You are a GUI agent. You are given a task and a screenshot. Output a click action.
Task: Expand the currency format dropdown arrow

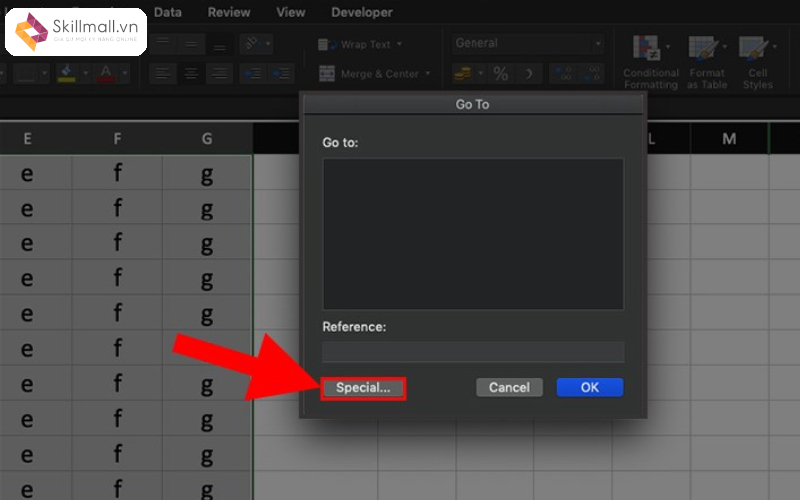480,74
